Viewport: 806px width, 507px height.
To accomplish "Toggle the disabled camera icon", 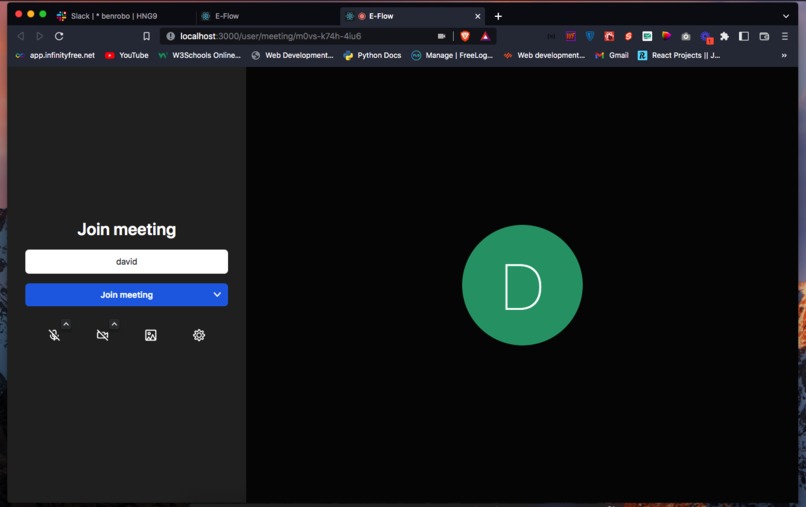I will [x=102, y=335].
